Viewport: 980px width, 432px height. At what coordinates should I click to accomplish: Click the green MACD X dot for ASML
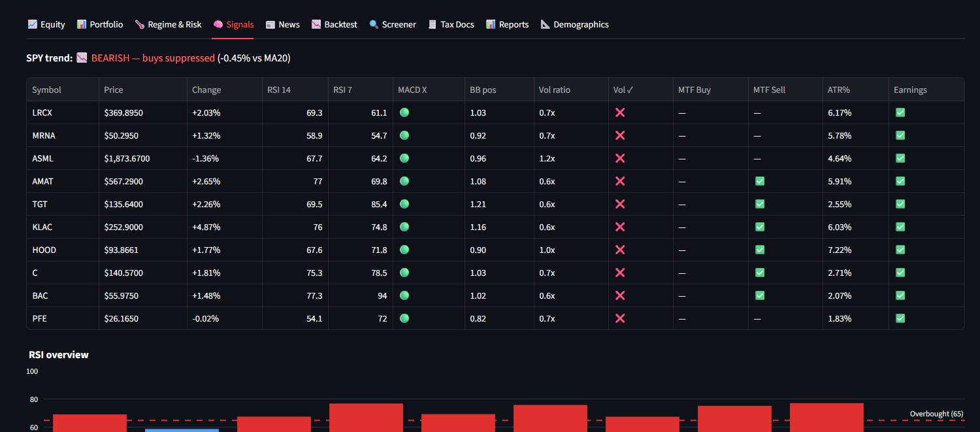coord(404,158)
